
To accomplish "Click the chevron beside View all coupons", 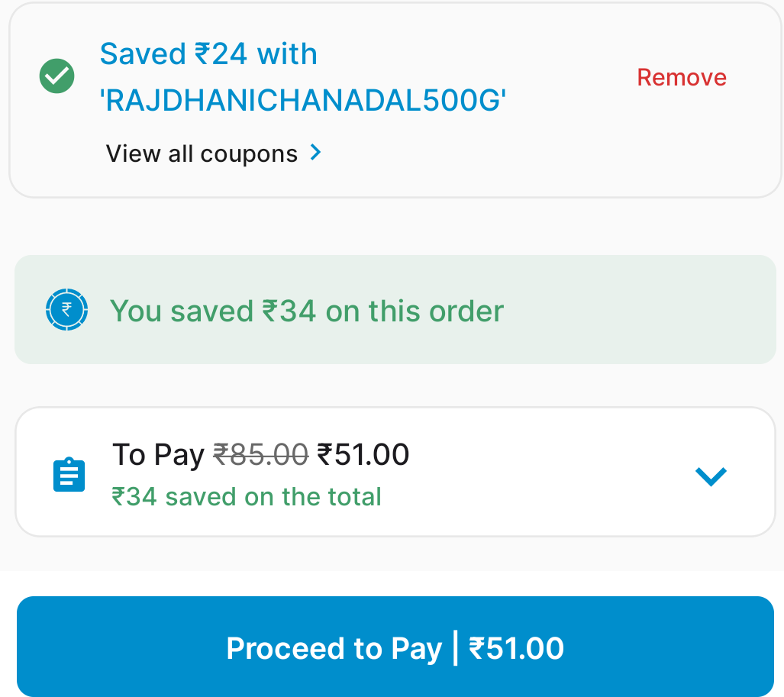I will coord(315,153).
